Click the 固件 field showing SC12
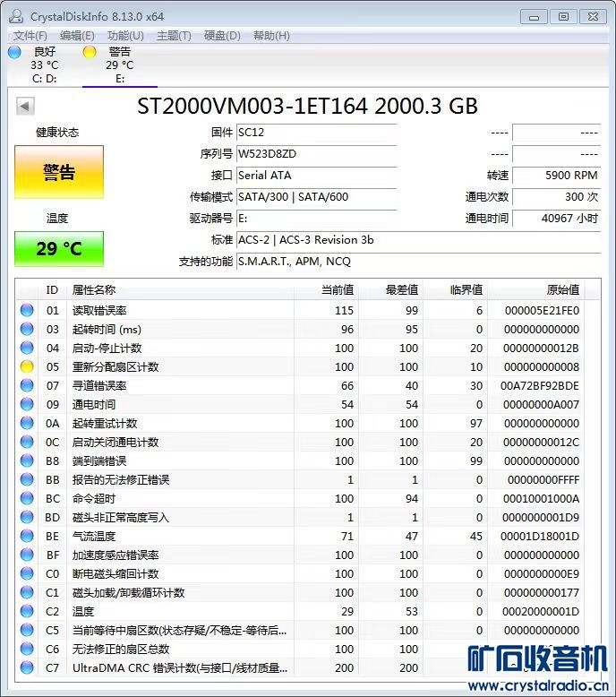The width and height of the screenshot is (616, 697). (316, 133)
